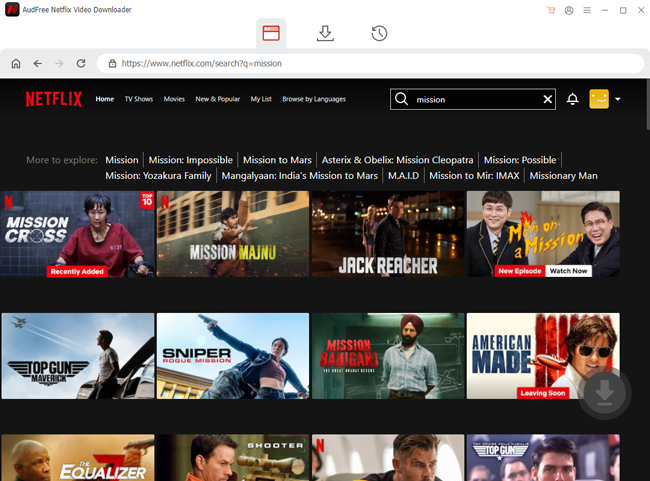Screen dimensions: 650x481
Task: Open notifications bell icon
Action: pos(572,99)
